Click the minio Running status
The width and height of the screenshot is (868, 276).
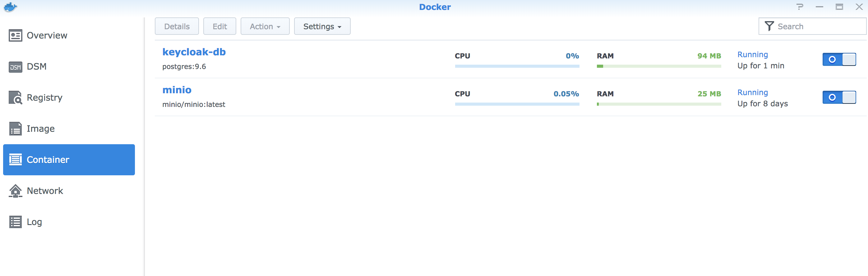pyautogui.click(x=752, y=93)
